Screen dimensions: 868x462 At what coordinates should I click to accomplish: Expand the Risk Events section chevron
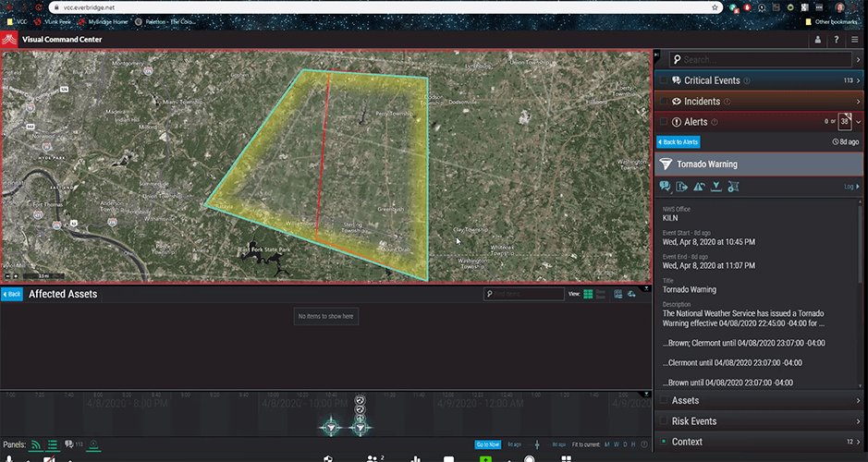(x=859, y=421)
